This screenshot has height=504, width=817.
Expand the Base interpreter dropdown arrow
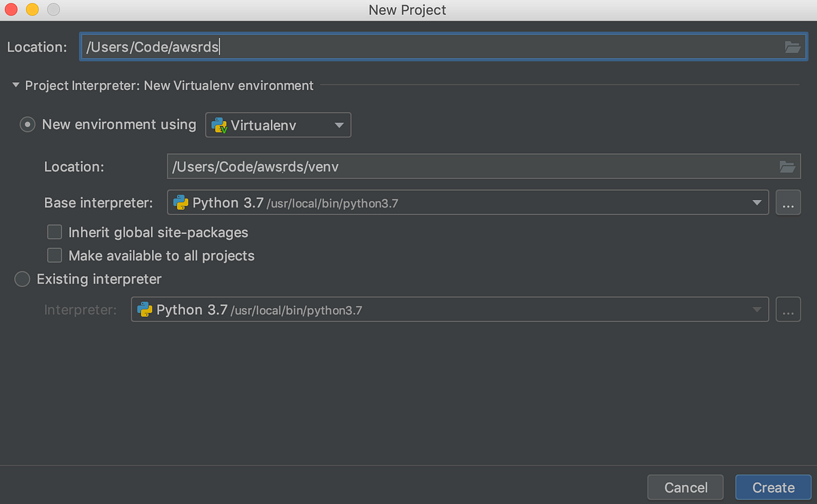(756, 203)
